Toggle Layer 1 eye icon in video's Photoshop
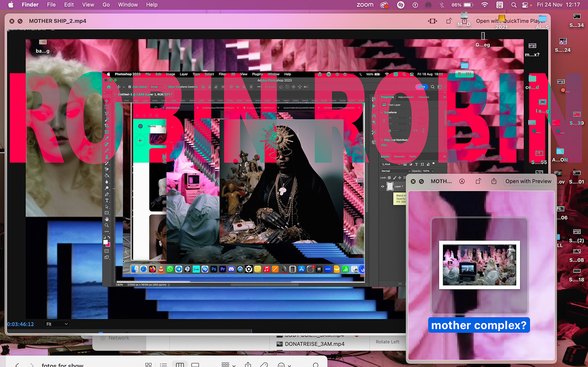Image resolution: width=588 pixels, height=367 pixels. 383,186
